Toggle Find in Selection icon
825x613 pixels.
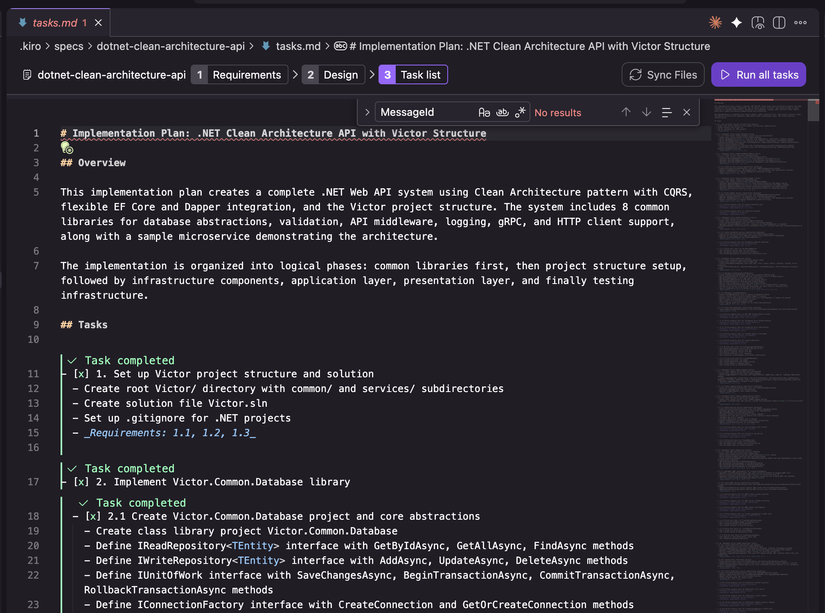[667, 112]
